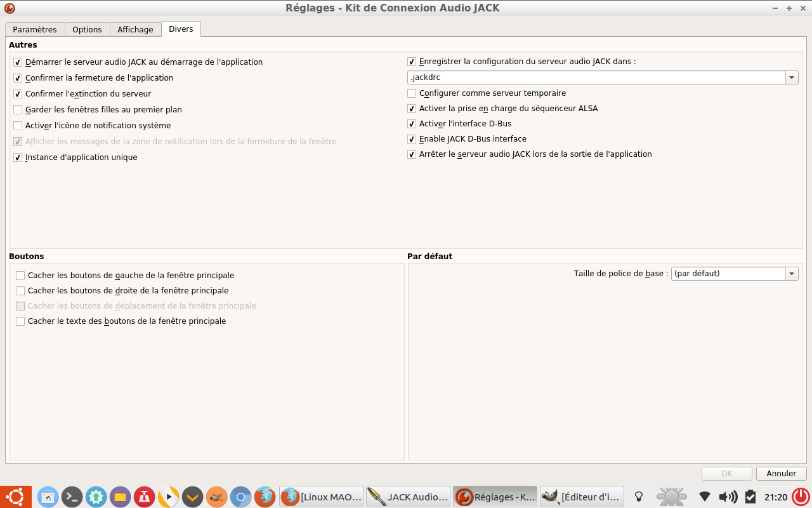Switch to the Paramètres tab
The image size is (812, 508).
click(x=35, y=30)
